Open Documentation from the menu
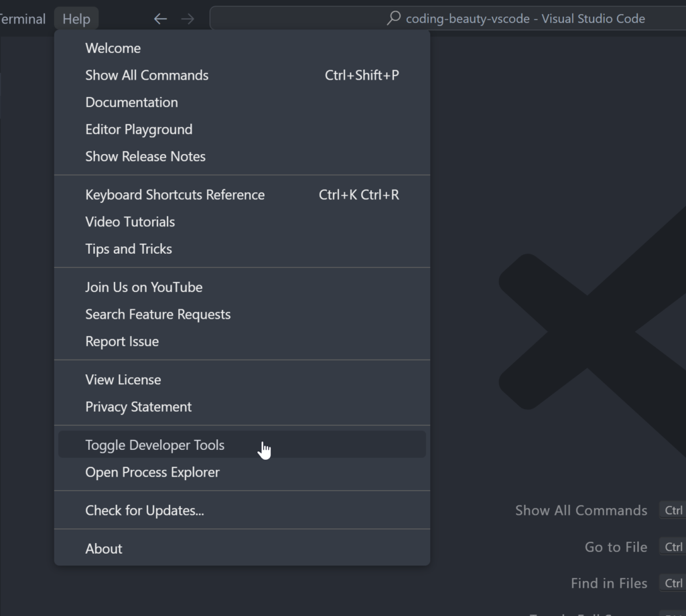The height and width of the screenshot is (616, 686). (131, 102)
